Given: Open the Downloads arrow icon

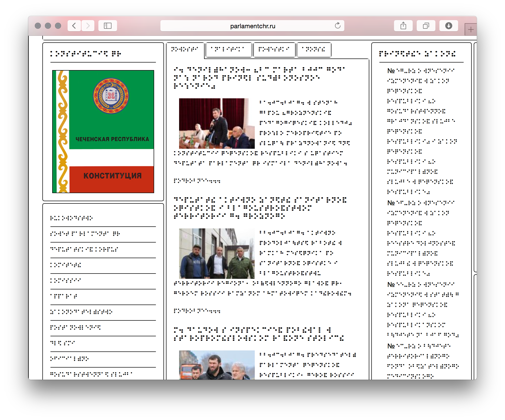Looking at the screenshot, I should click(448, 26).
